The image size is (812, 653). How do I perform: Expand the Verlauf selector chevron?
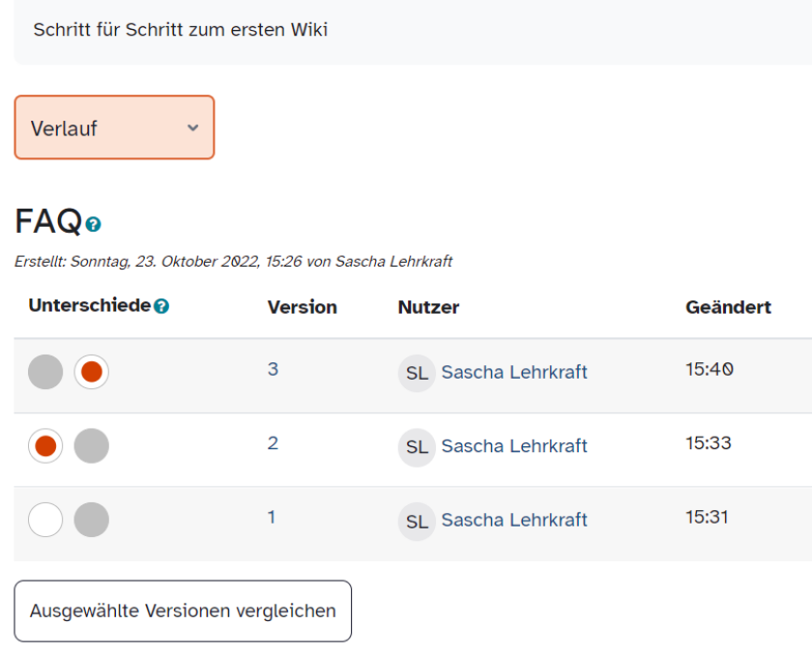pyautogui.click(x=192, y=128)
